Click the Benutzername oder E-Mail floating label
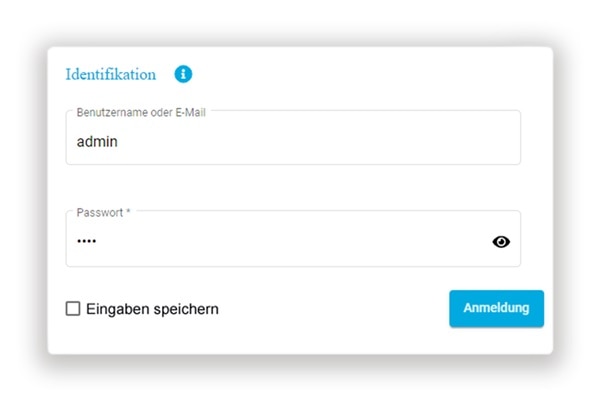The height and width of the screenshot is (400, 600). point(147,111)
